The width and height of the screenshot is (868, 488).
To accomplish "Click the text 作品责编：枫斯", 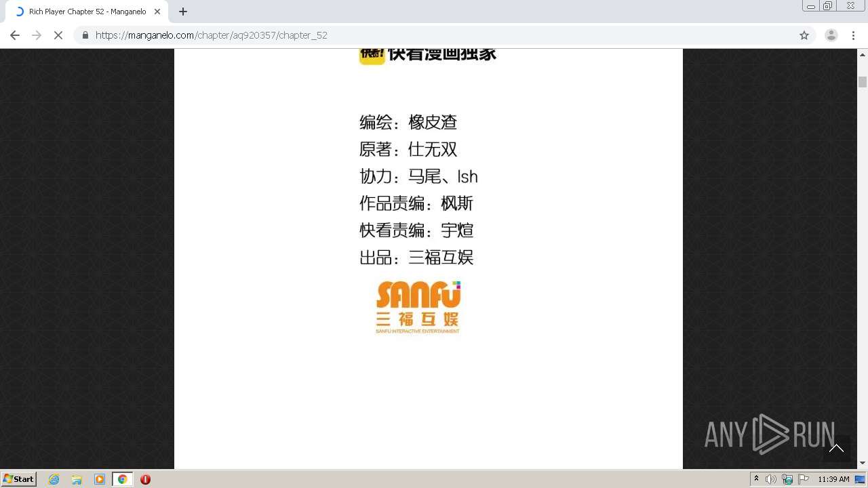I will pos(416,203).
